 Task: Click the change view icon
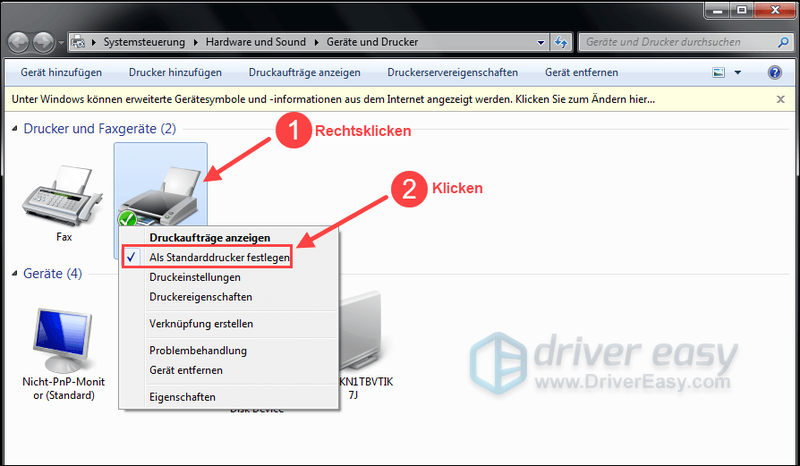pos(718,72)
